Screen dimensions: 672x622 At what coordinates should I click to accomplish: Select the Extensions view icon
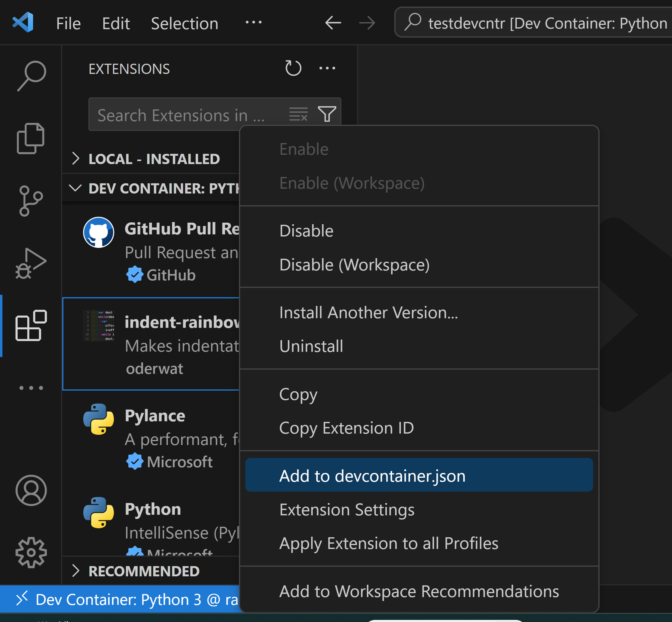coord(31,325)
